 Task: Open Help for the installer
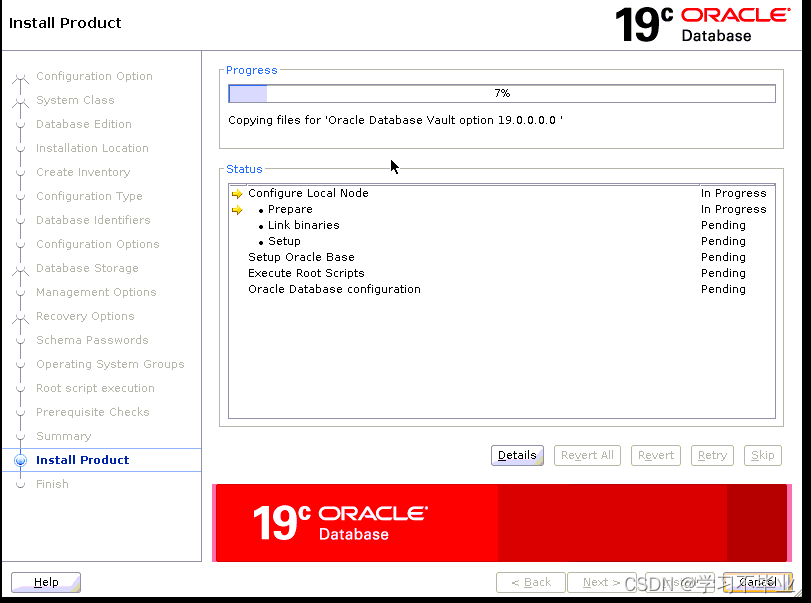45,581
